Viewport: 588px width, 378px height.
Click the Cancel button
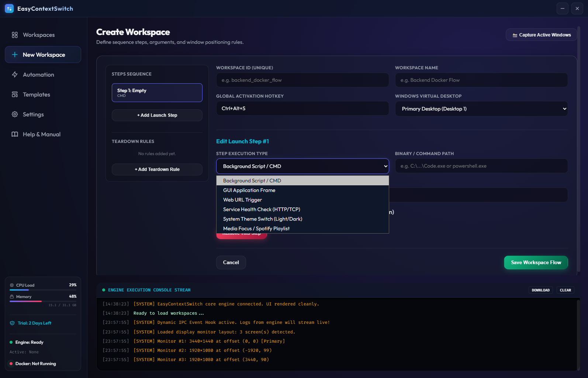point(231,262)
